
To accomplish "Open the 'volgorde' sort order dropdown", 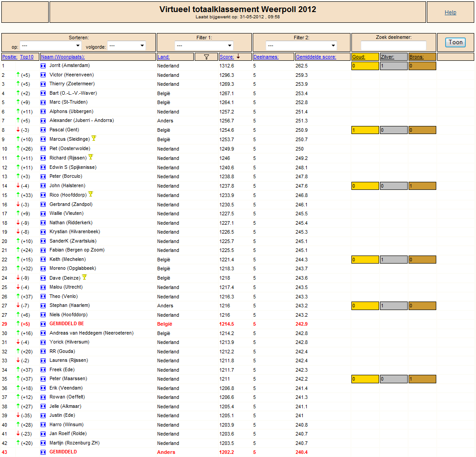I will point(126,46).
